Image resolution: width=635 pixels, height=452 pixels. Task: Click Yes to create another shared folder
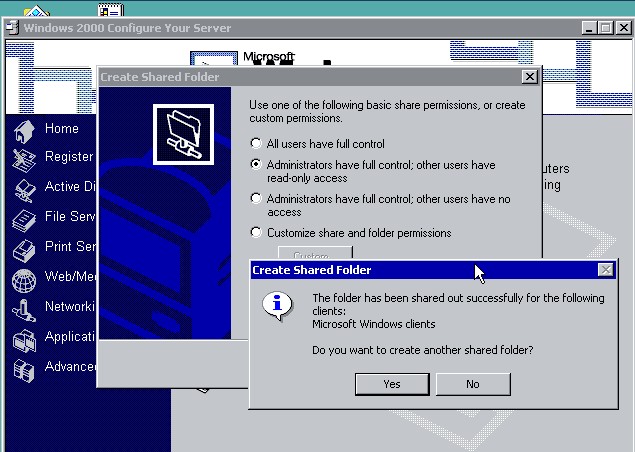(392, 384)
